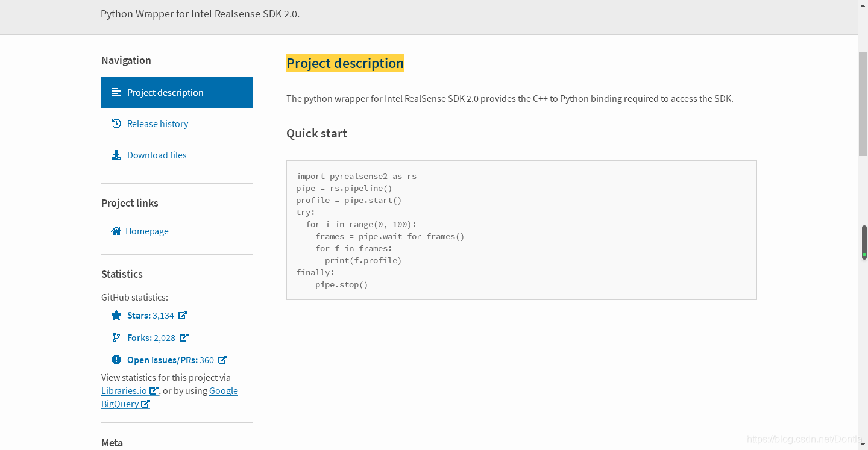Open the Project description navigation tab
This screenshot has width=868, height=450.
click(177, 92)
